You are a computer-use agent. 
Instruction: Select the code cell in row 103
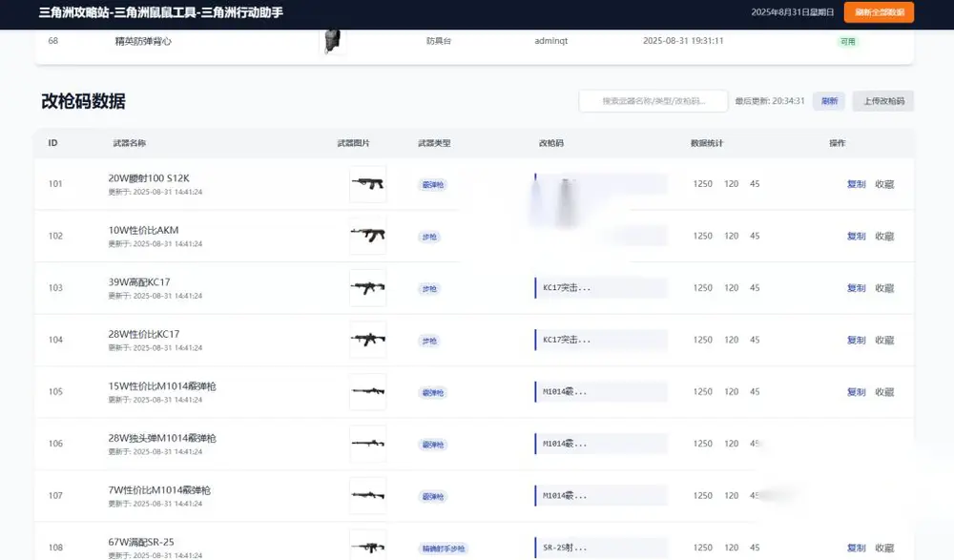tap(600, 288)
